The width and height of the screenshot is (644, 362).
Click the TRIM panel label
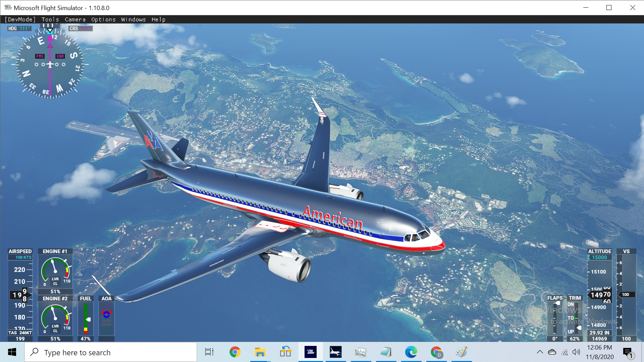point(575,298)
